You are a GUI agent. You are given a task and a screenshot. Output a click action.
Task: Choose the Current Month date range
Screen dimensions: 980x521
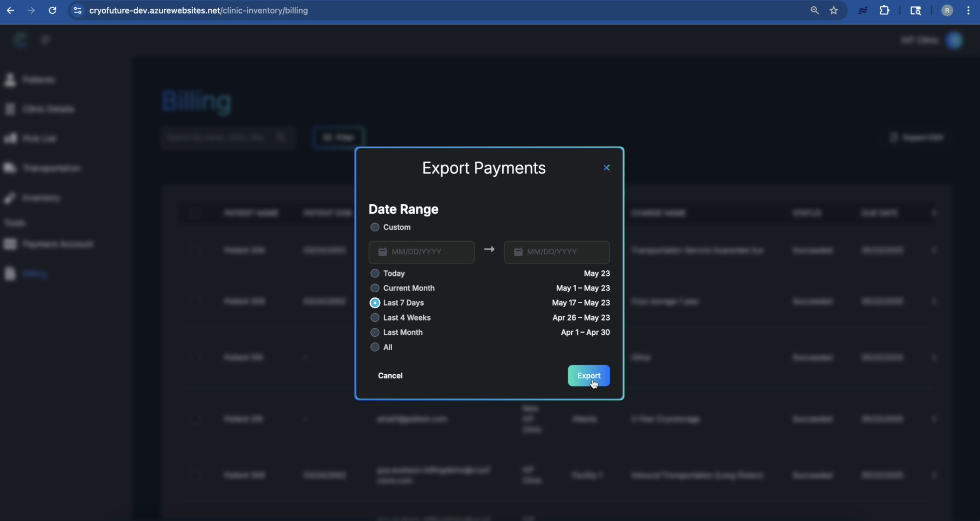375,288
